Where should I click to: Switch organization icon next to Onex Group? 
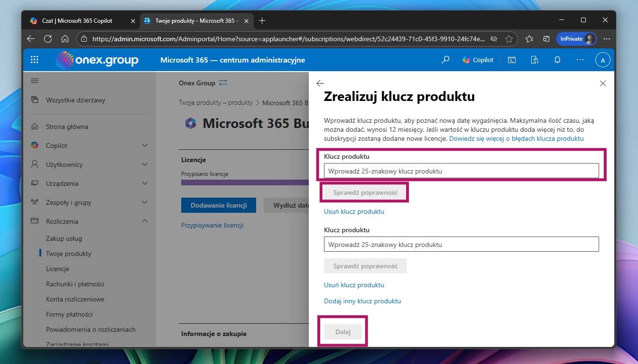[x=223, y=82]
